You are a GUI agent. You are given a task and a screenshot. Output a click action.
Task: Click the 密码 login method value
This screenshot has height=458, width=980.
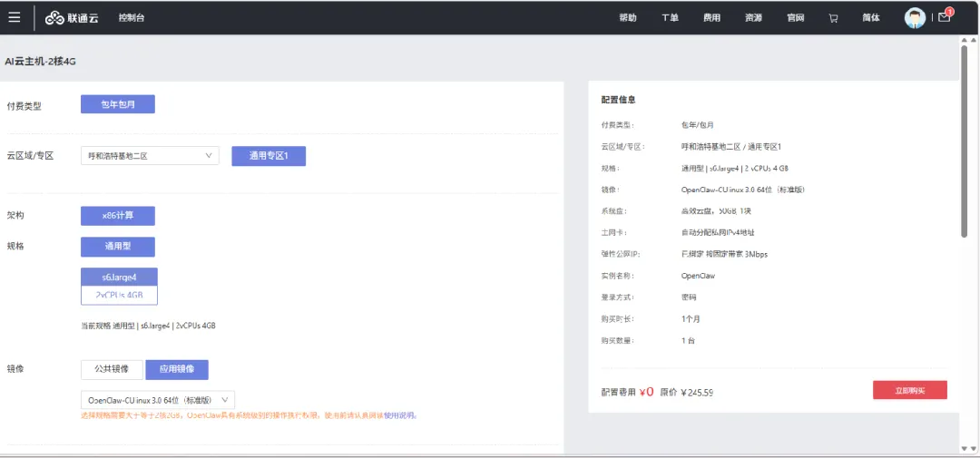pyautogui.click(x=689, y=297)
